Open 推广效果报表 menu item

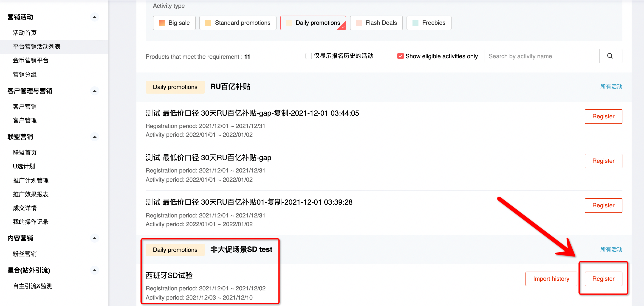[x=31, y=194]
